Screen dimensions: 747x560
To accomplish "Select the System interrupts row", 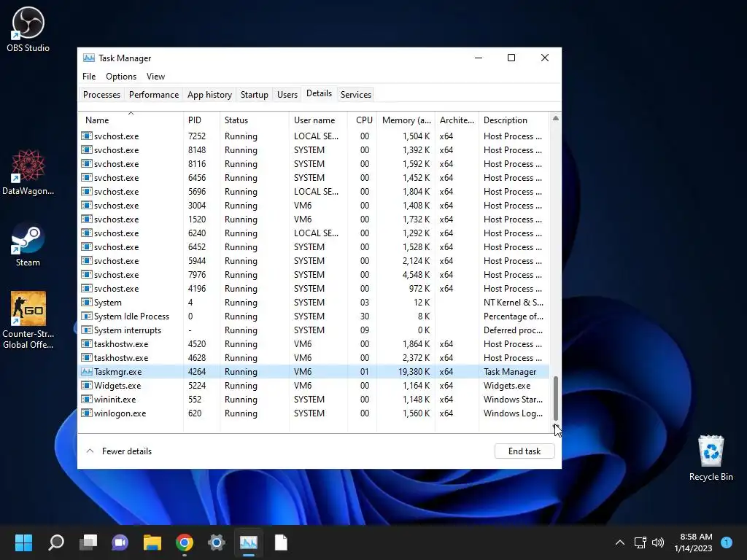I will click(x=314, y=330).
